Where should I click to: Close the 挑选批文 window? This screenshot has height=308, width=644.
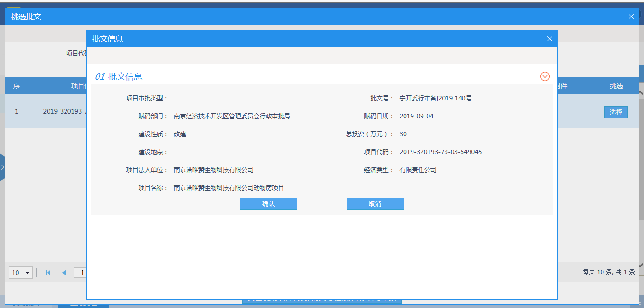tap(631, 17)
